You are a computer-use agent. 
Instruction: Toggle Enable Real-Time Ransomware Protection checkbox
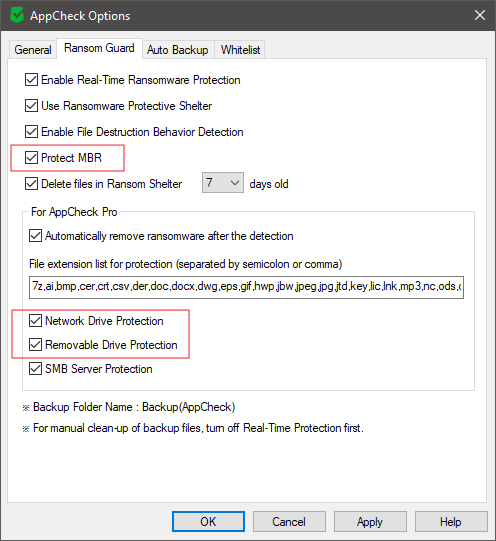31,80
